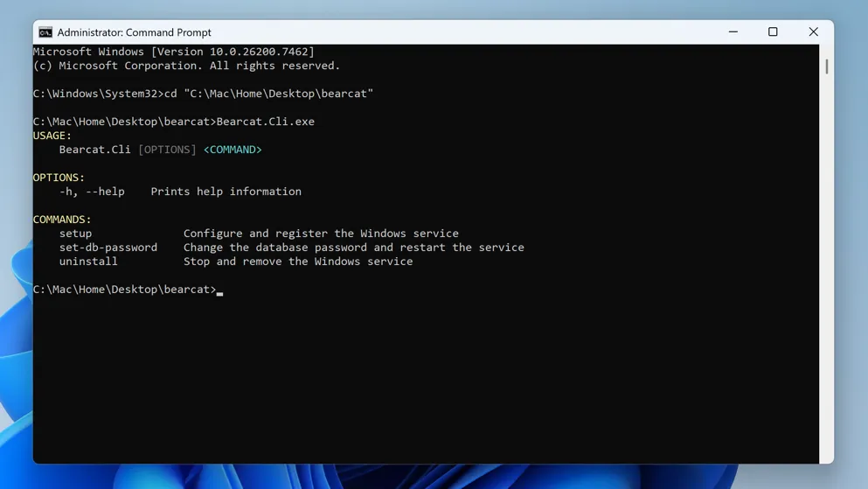868x489 pixels.
Task: Click the 'uninstall' command name
Action: pyautogui.click(x=88, y=262)
